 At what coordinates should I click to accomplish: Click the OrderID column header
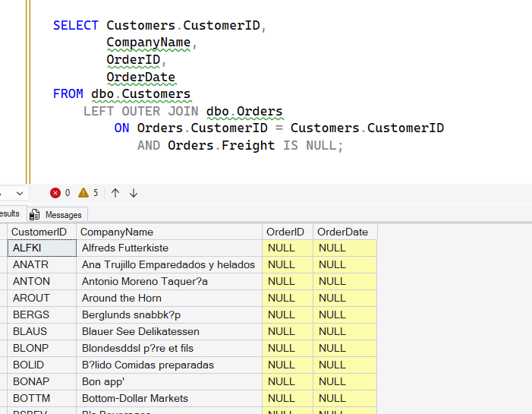pos(285,232)
